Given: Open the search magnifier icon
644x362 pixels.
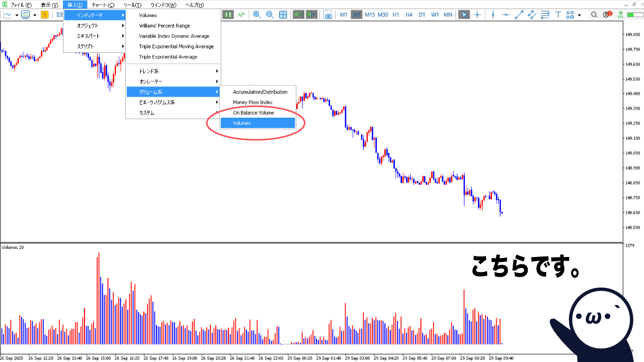Looking at the screenshot, I should click(x=593, y=15).
